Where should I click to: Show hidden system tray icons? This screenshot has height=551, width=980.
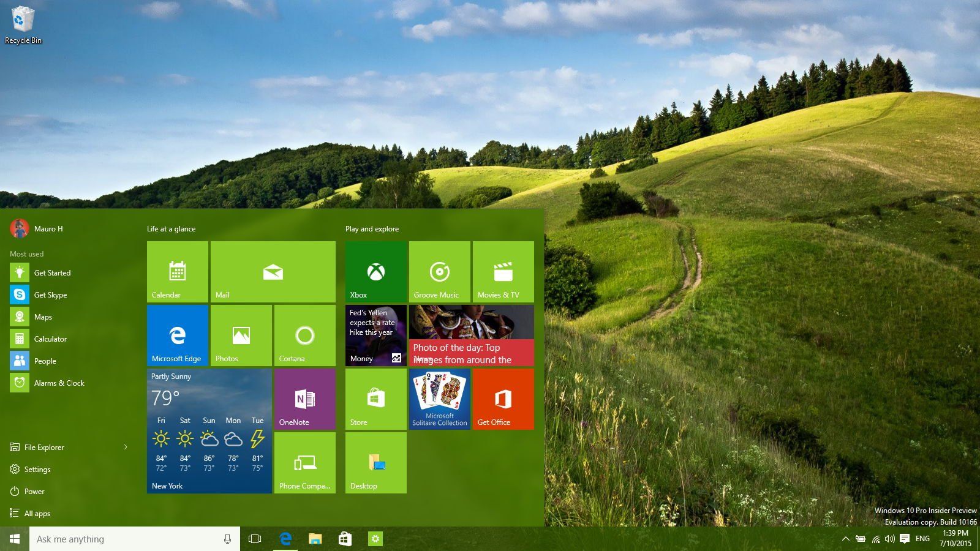845,539
